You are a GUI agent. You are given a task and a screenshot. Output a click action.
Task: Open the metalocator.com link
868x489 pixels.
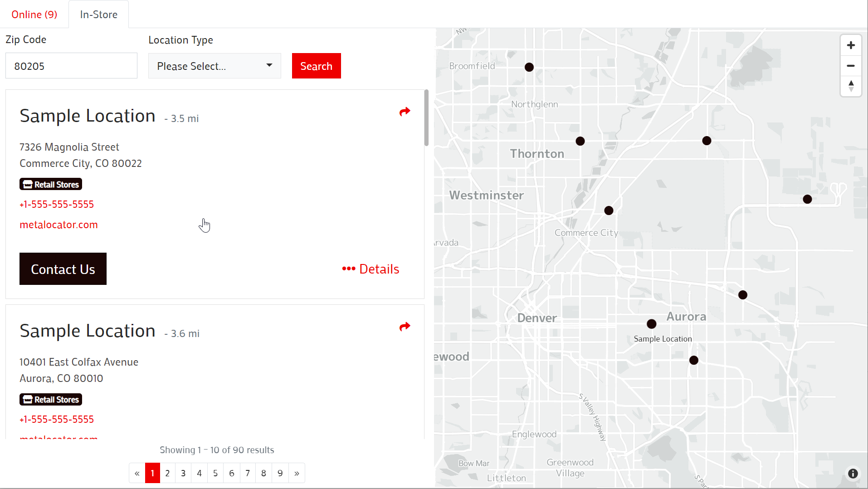(59, 224)
